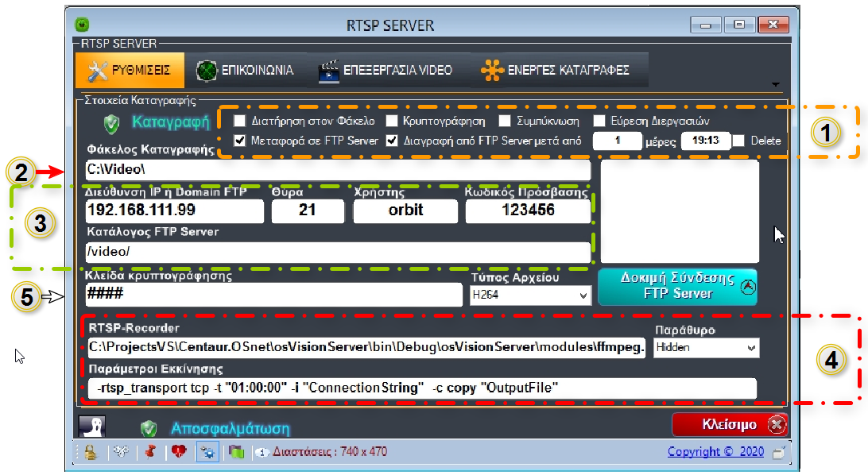Click the FTP IP address field showing 192.168.111.99
Screen dimensions: 868x475
174,210
